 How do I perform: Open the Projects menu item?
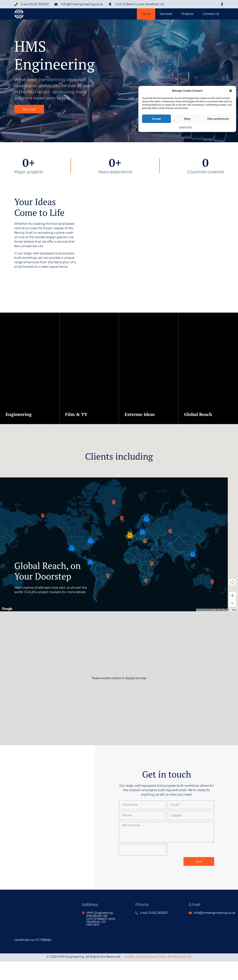coord(187,14)
